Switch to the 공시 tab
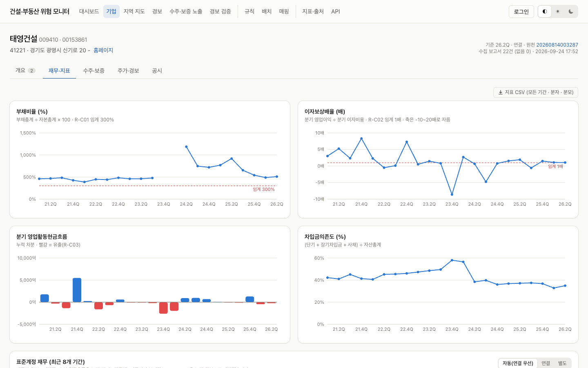This screenshot has height=368, width=588. [x=157, y=71]
